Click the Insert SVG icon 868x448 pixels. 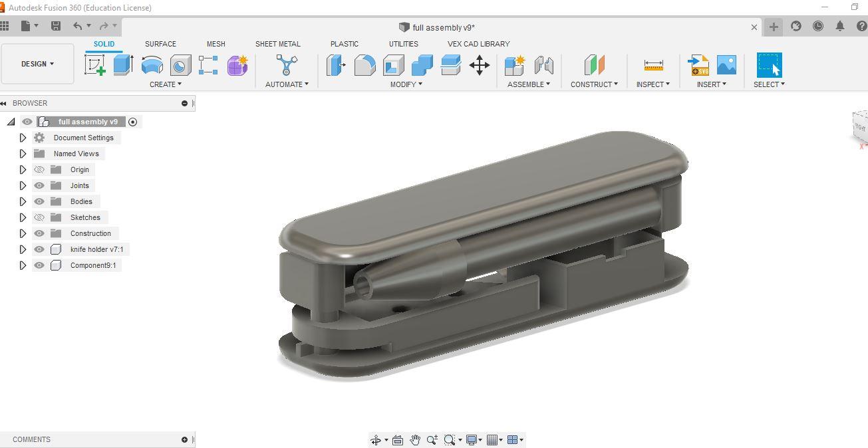tap(698, 65)
